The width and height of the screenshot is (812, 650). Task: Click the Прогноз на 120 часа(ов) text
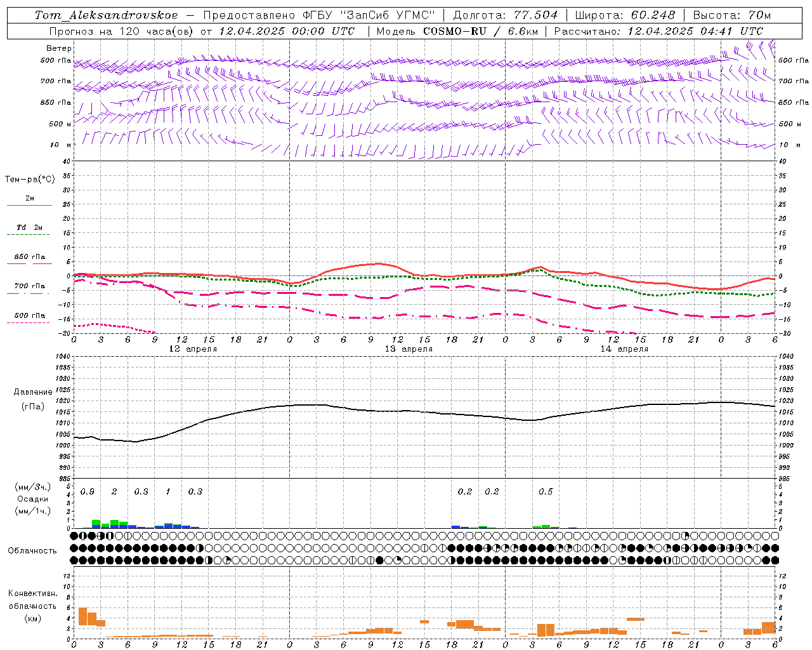tap(122, 31)
